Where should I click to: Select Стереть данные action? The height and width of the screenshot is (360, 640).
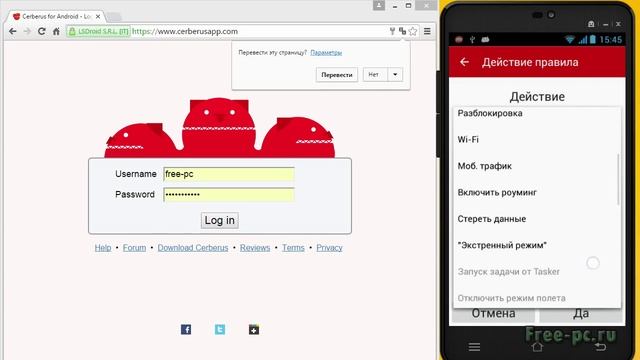(536, 219)
